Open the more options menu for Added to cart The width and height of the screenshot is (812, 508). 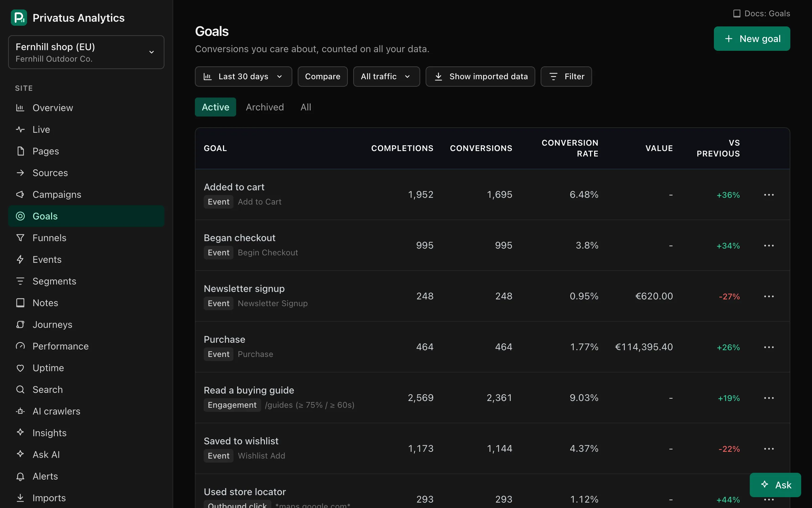pyautogui.click(x=769, y=195)
